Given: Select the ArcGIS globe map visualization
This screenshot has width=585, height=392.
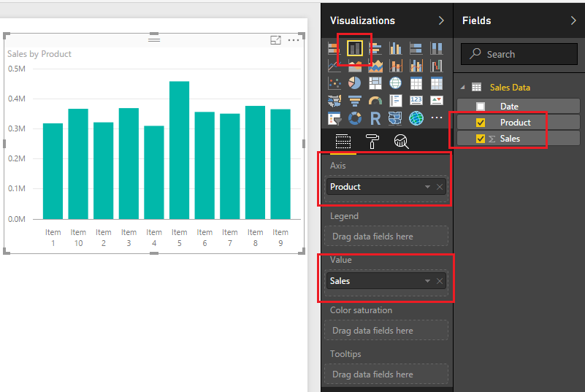Looking at the screenshot, I should [416, 118].
